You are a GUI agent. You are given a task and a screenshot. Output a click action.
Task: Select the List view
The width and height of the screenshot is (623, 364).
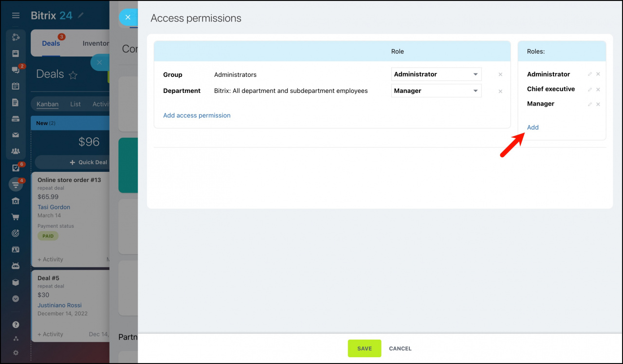[75, 104]
